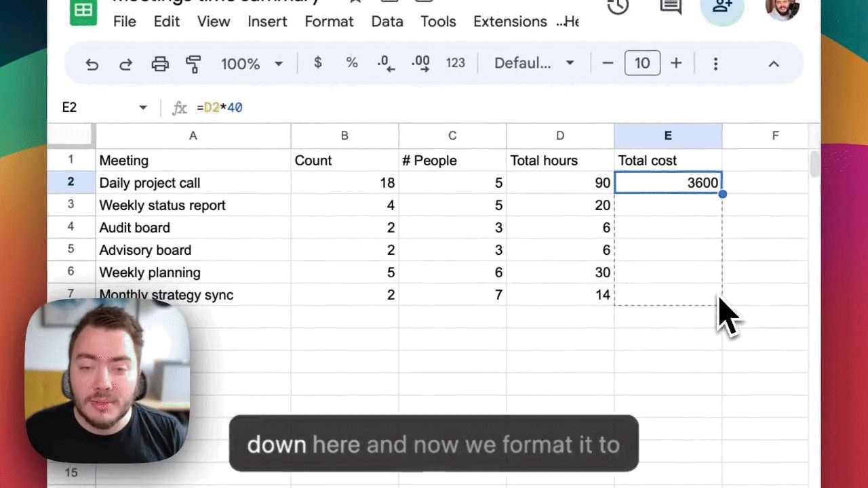Collapse the toolbar with the up chevron
Viewport: 868px width, 488px height.
click(x=773, y=64)
